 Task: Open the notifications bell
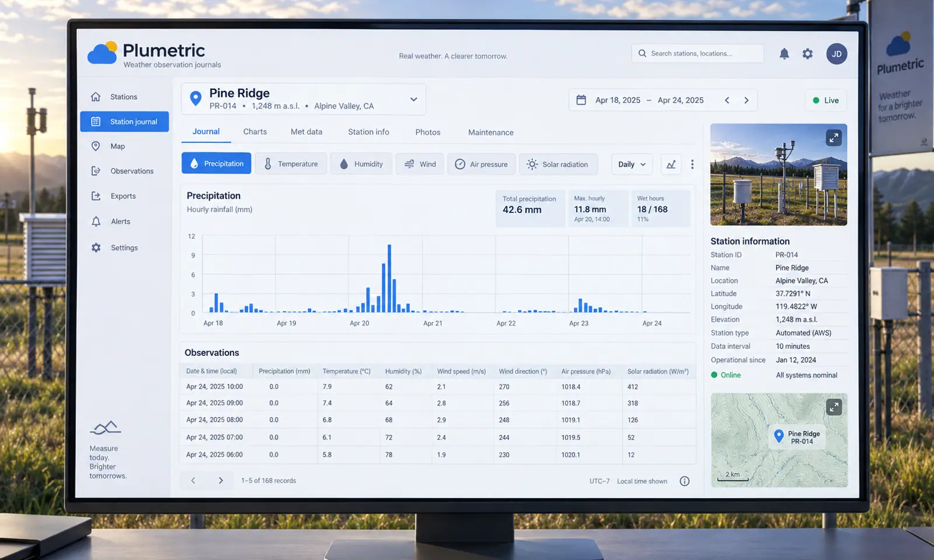[x=784, y=54]
